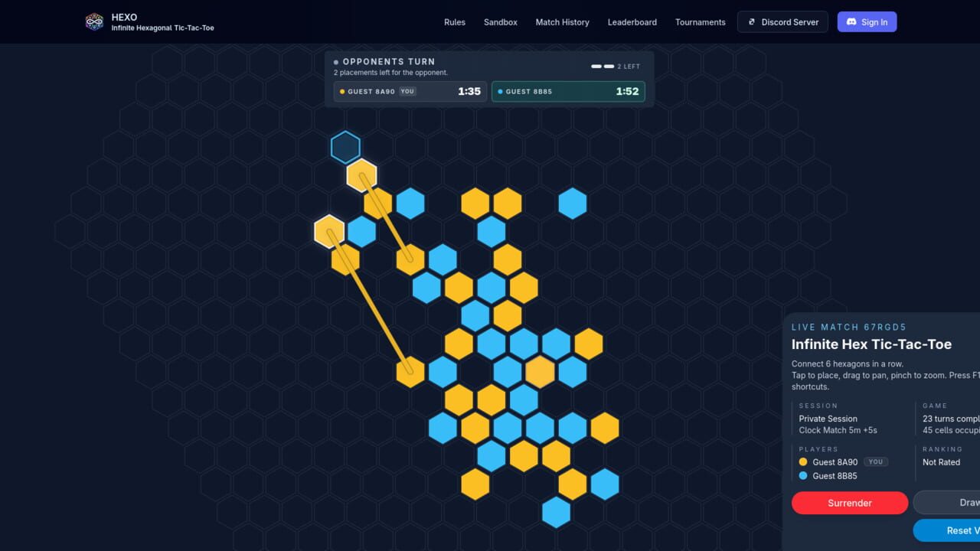
Task: Go to the Sandbox page
Action: (x=501, y=22)
